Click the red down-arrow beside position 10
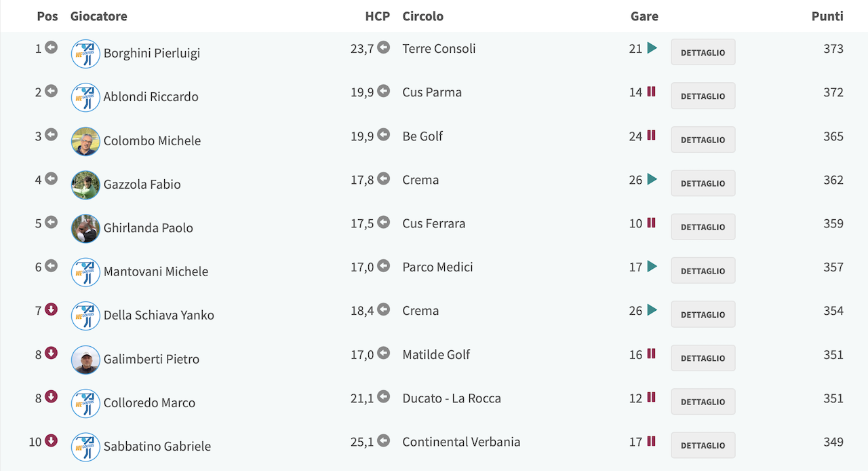This screenshot has width=868, height=471. click(51, 440)
